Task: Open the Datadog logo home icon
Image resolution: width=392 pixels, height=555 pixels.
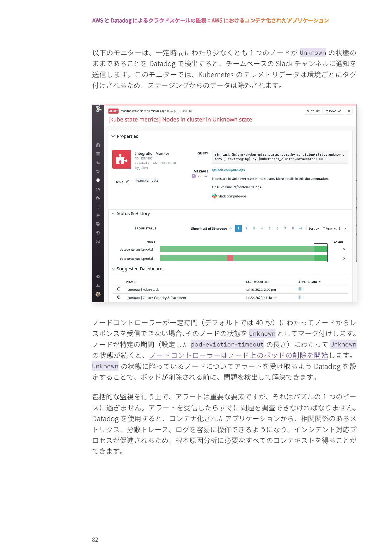Action: tap(98, 109)
